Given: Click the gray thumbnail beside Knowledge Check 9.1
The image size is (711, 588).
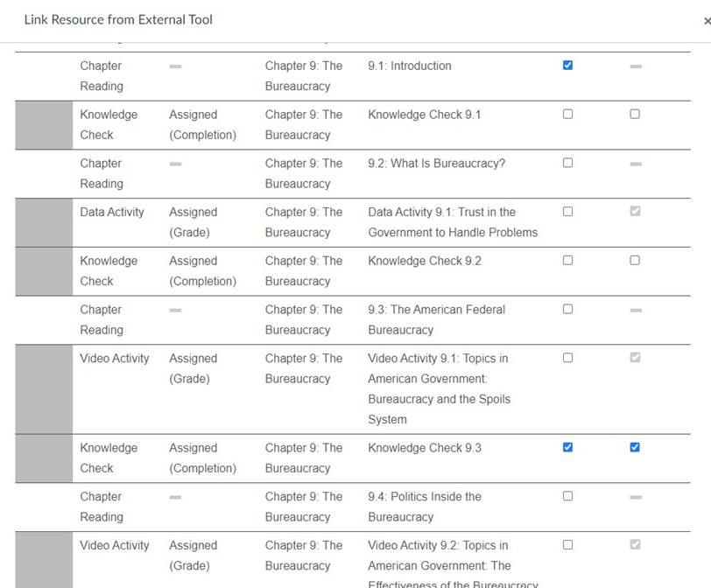Looking at the screenshot, I should point(44,125).
